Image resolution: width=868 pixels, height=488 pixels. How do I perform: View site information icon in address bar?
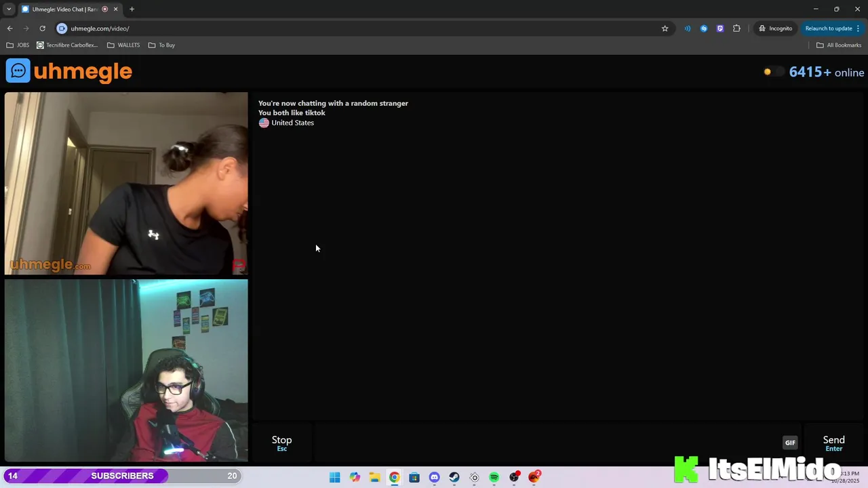62,28
